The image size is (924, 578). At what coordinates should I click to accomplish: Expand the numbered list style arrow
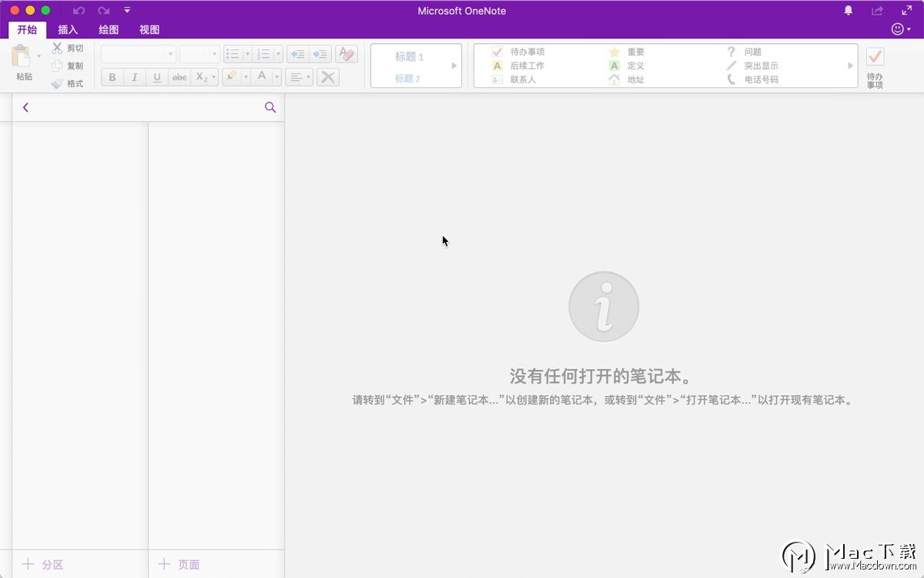click(278, 54)
